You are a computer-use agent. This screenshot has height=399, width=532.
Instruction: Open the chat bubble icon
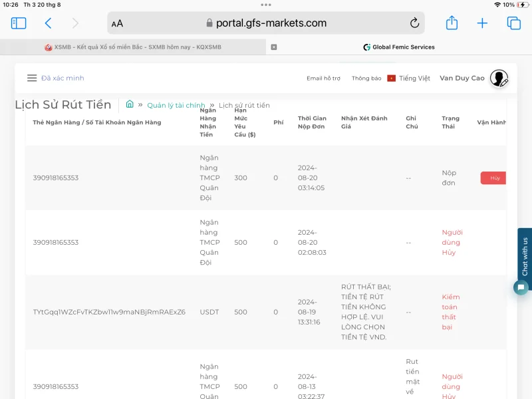(521, 288)
